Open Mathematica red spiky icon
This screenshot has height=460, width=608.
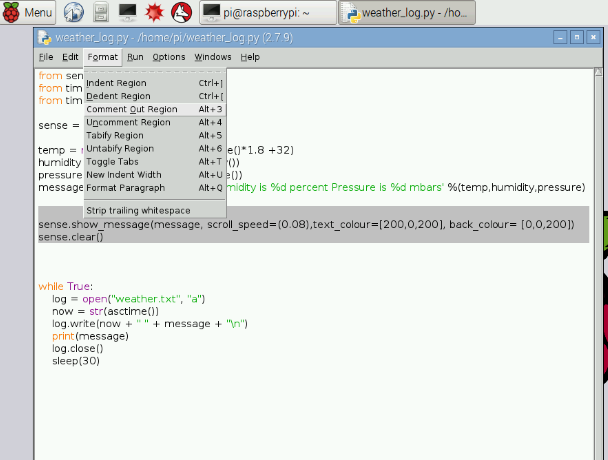pos(154,12)
